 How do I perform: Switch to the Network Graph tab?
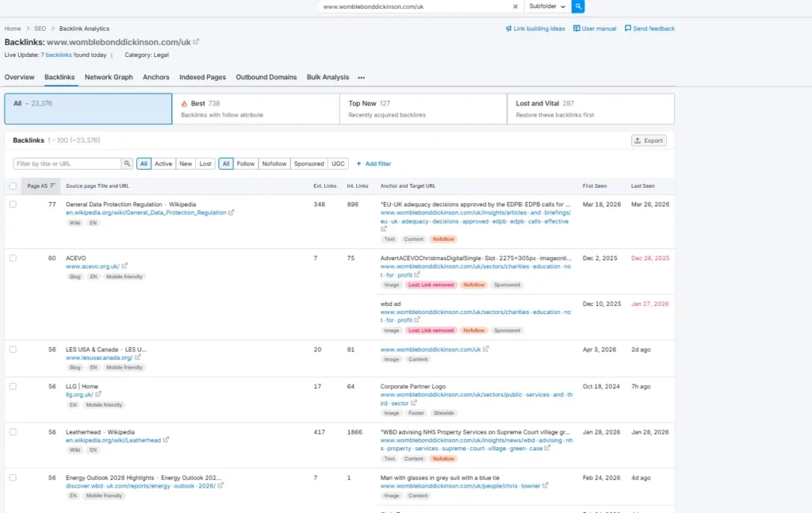(109, 77)
